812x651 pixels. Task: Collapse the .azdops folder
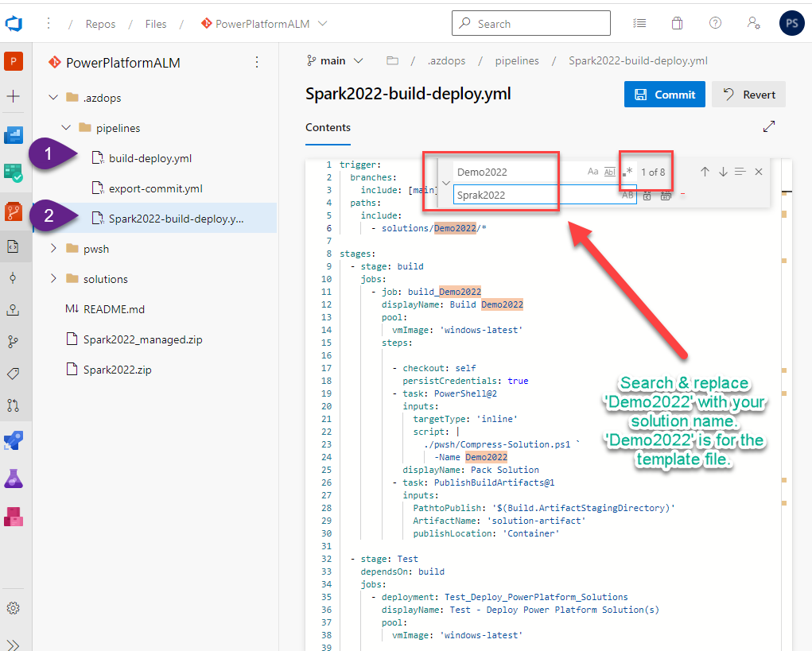click(x=53, y=98)
